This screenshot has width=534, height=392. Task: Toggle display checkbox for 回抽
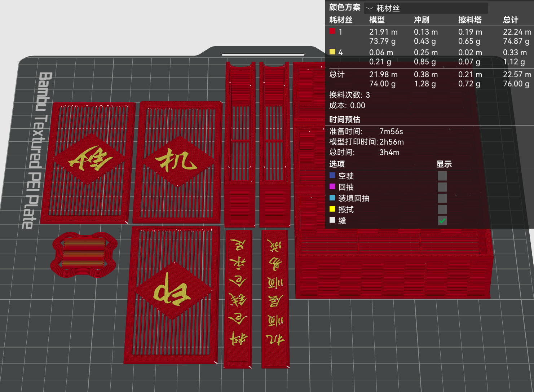442,187
